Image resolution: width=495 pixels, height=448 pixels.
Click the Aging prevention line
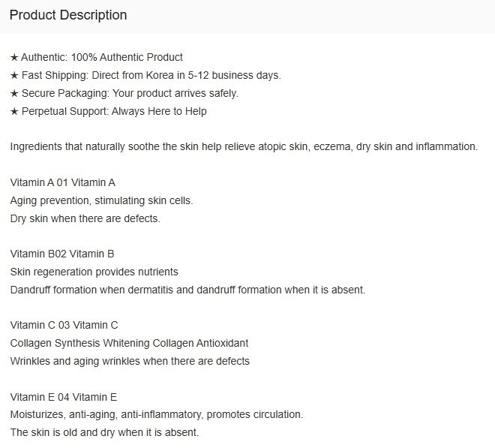tap(101, 200)
